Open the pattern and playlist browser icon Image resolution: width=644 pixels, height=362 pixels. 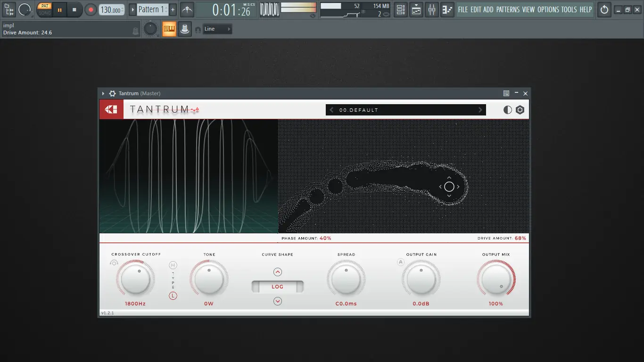coord(9,9)
